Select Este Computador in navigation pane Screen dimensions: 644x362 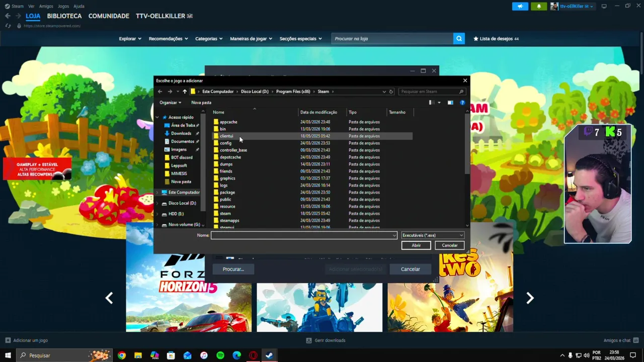180,193
